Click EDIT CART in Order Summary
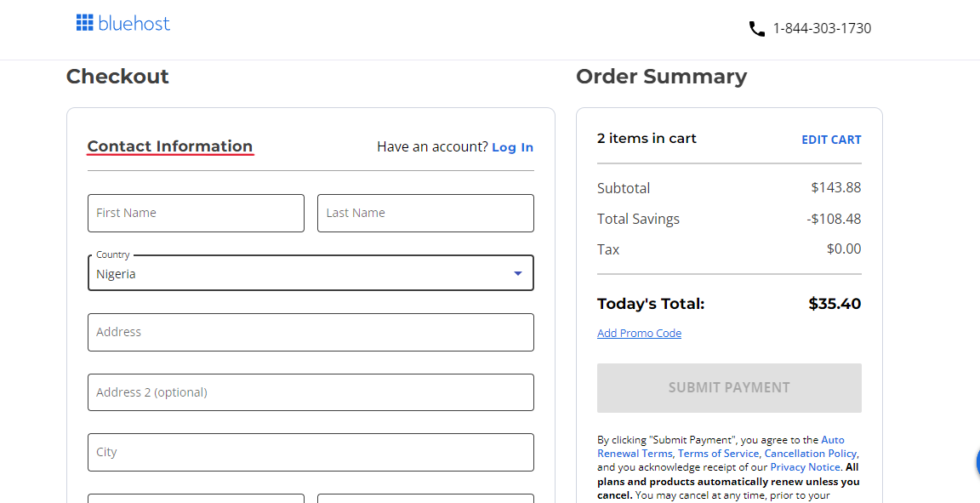Screen dimensions: 980x503 point(831,140)
